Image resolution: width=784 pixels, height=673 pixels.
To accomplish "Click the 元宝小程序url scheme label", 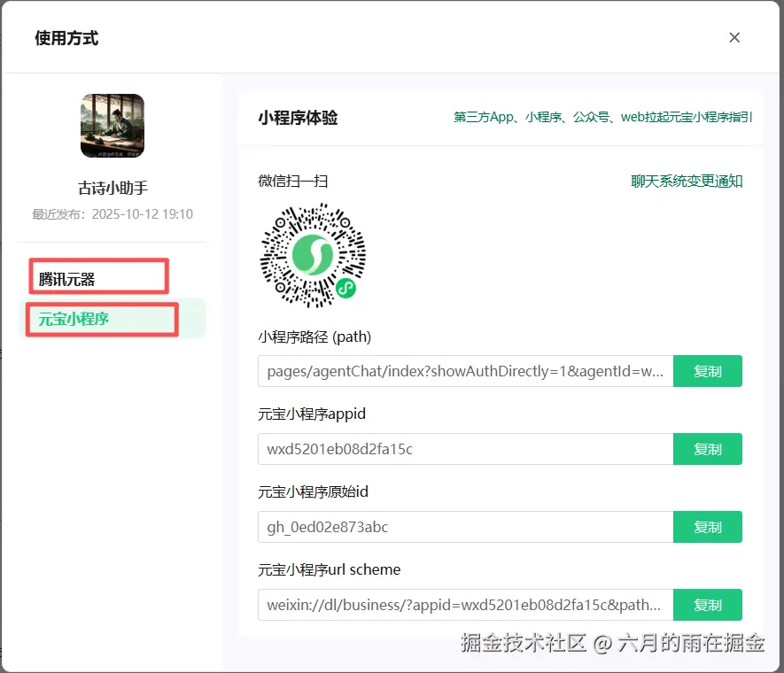I will 330,569.
